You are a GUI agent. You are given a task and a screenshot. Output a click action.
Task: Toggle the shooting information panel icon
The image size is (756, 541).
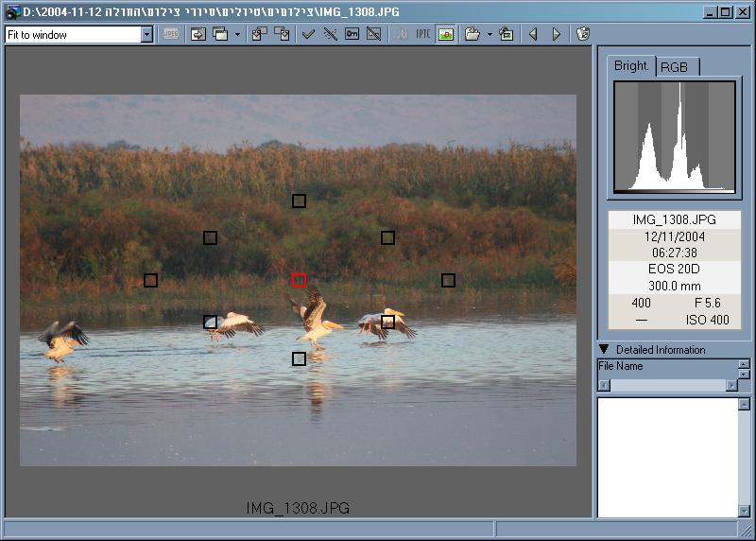coord(445,34)
